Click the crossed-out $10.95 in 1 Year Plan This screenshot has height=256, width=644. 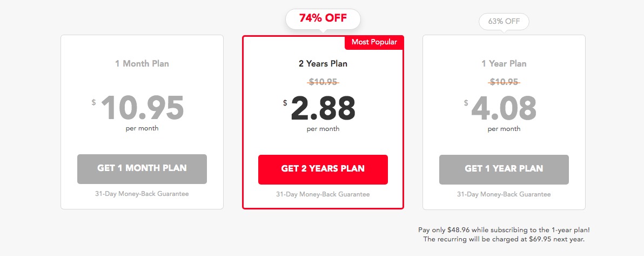pos(504,82)
